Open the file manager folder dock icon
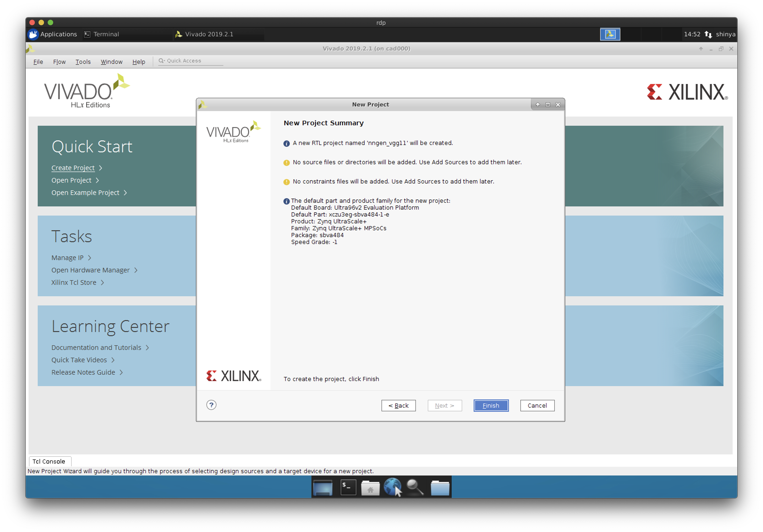 coord(440,488)
